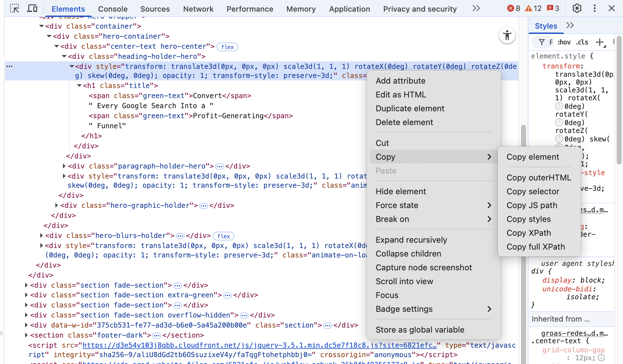Open the rotateY 0deg angle swatch
This screenshot has width=623, height=364.
coord(559,122)
